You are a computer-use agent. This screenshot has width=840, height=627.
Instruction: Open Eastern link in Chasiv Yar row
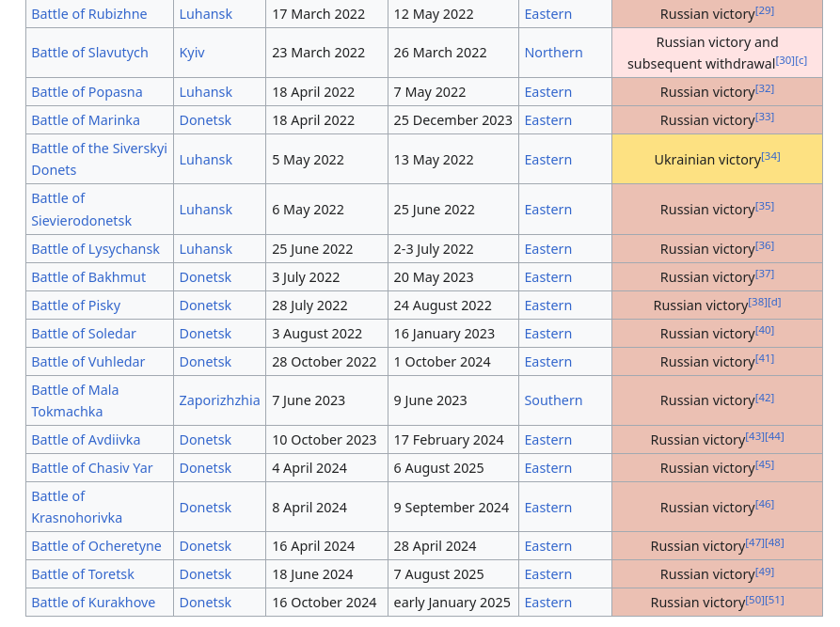548,468
